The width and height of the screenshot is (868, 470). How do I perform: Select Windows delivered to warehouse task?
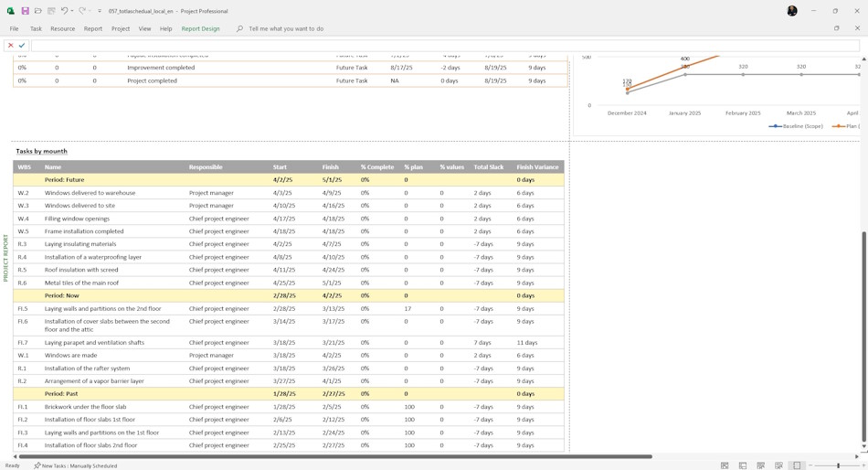pyautogui.click(x=90, y=193)
